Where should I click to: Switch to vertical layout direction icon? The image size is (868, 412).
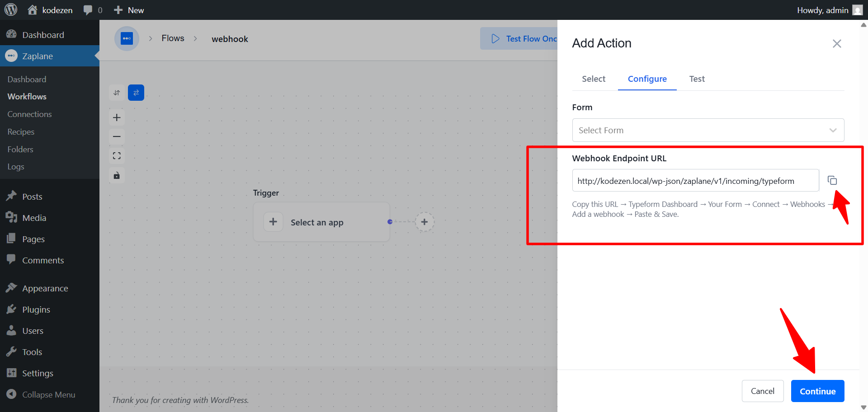coord(117,93)
